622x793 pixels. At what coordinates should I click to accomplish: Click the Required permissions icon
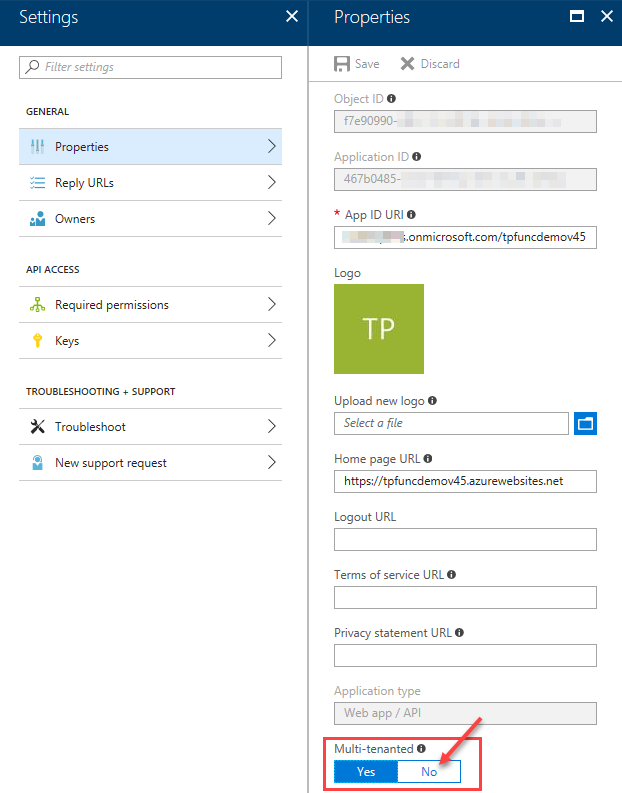[38, 305]
